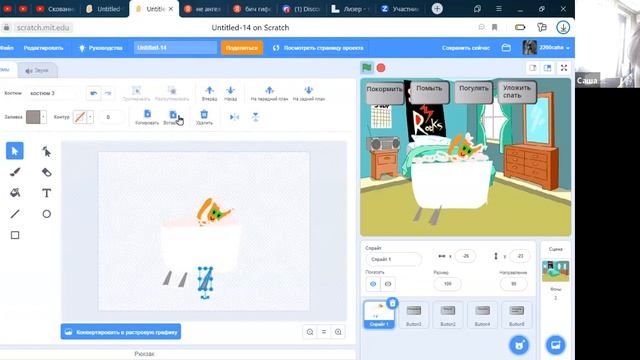Image resolution: width=640 pixels, height=360 pixels.
Task: Open the Choose a Backdrop button
Action: point(556,345)
